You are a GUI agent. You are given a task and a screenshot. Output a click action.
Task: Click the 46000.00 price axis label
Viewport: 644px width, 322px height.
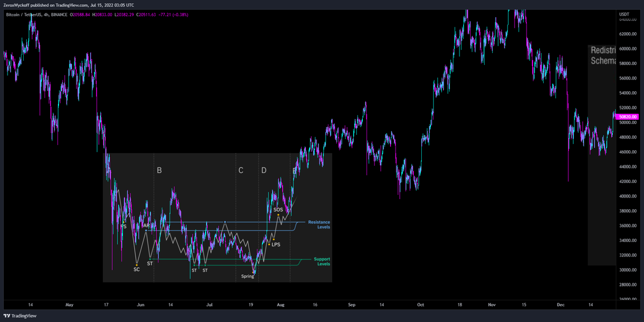[628, 152]
